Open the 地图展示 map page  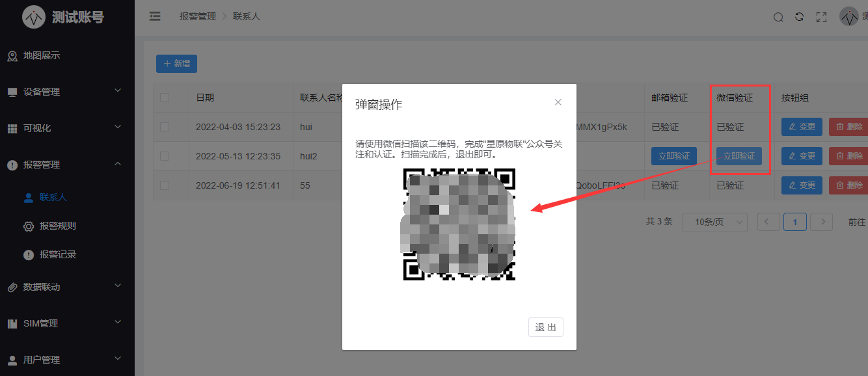(42, 56)
